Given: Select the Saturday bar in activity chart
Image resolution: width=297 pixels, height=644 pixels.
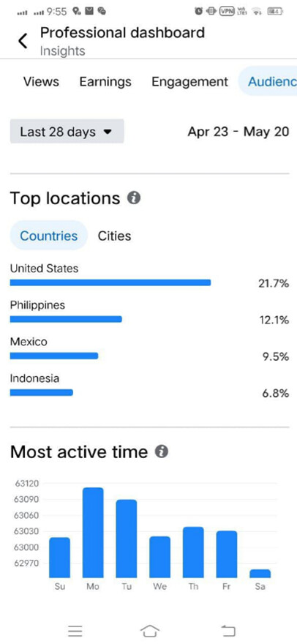Looking at the screenshot, I should click(260, 573).
